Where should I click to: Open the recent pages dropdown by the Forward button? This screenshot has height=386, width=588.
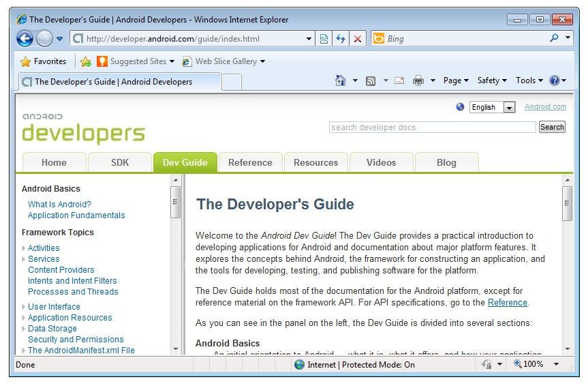[60, 39]
